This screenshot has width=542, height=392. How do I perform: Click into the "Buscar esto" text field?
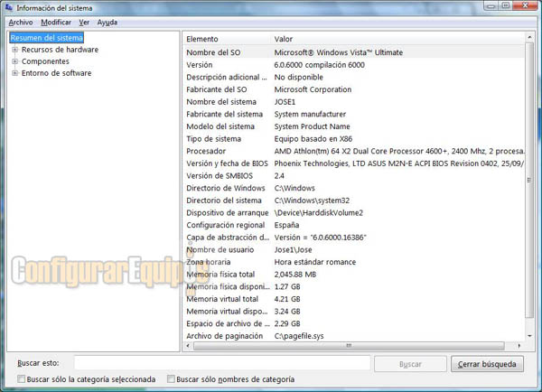[x=221, y=363]
